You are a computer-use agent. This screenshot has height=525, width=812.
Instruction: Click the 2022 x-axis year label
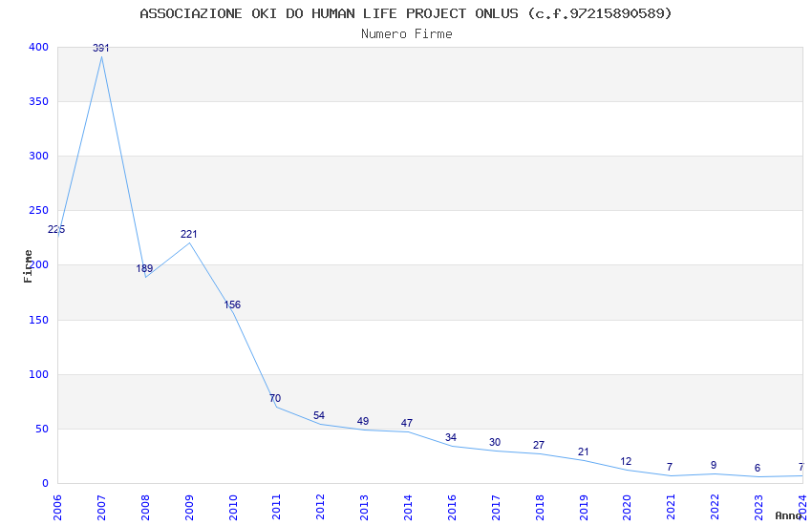[716, 507]
